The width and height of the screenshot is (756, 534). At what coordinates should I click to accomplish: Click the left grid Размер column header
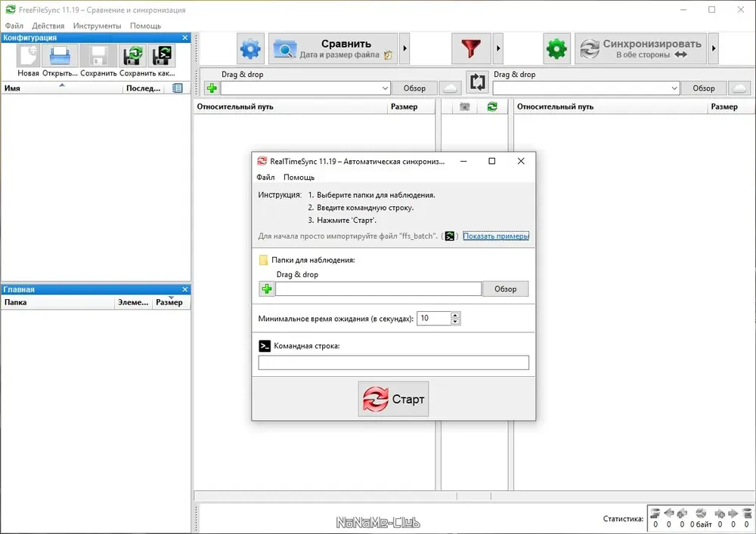(411, 107)
